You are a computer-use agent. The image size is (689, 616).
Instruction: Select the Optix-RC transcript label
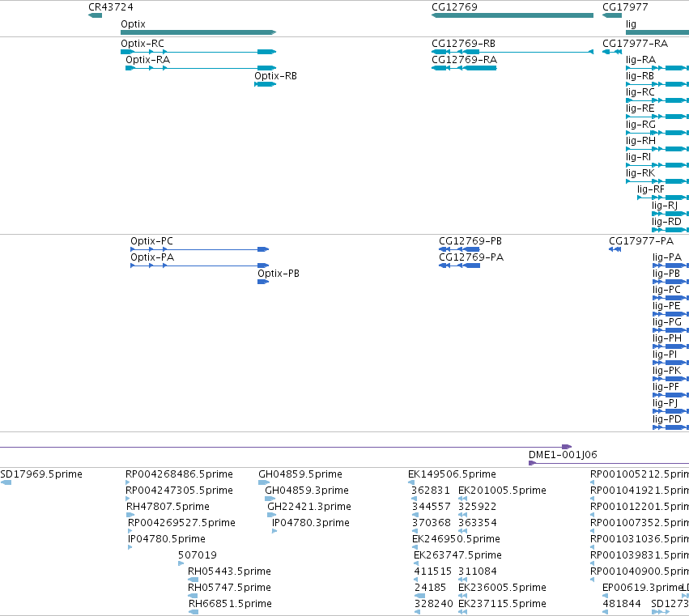pos(142,44)
